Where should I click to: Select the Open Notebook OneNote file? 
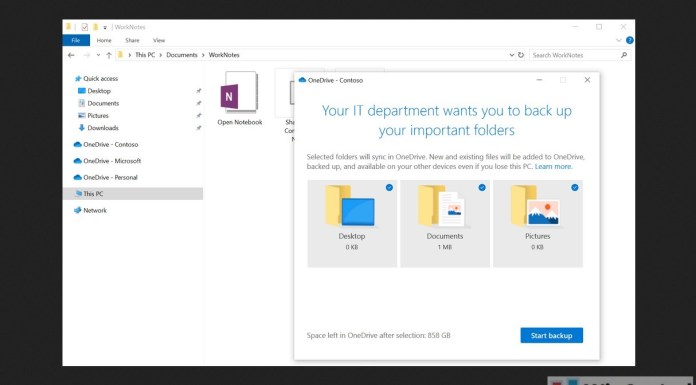coord(240,98)
